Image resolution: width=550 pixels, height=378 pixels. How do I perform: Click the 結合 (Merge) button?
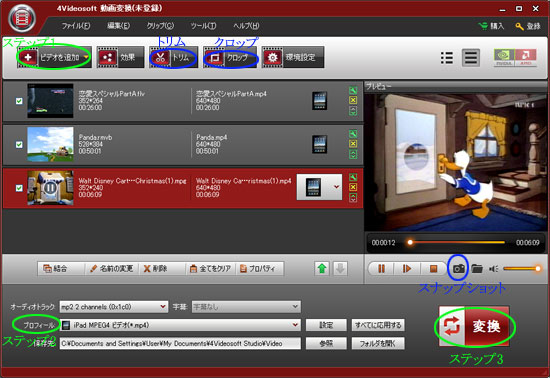click(x=60, y=269)
